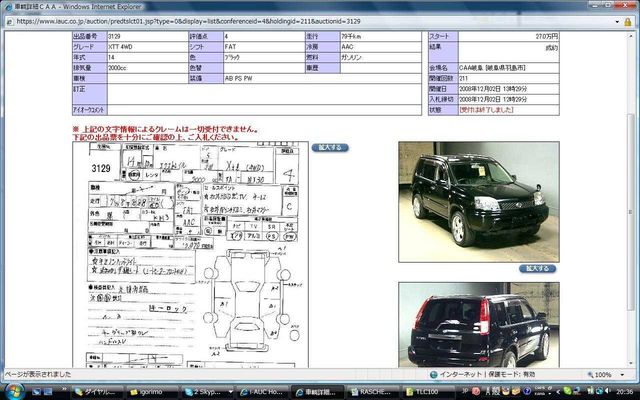Select lot number cell 3129
The width and height of the screenshot is (640, 400).
[x=147, y=36]
